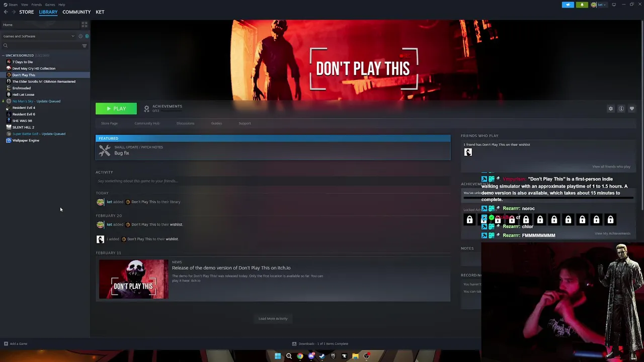Select SILENT HILL 2 in library
The image size is (644, 362).
point(23,127)
